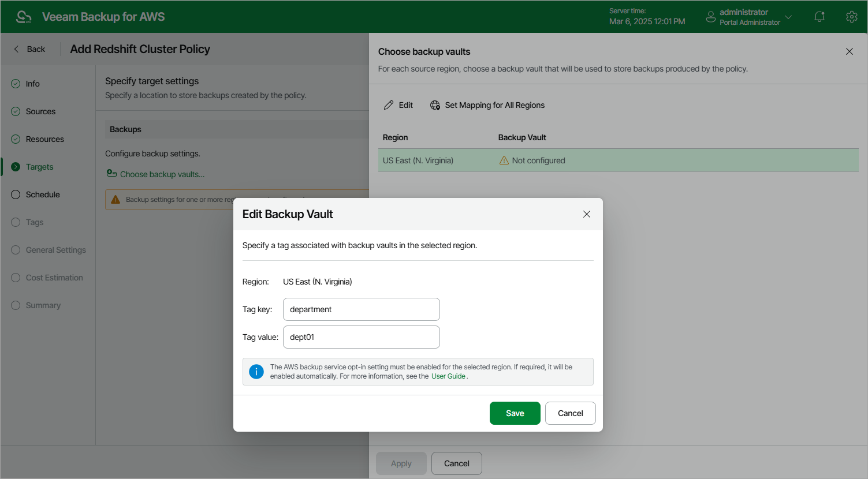Cancel the Edit Backup Vault dialog
868x479 pixels.
click(x=570, y=413)
